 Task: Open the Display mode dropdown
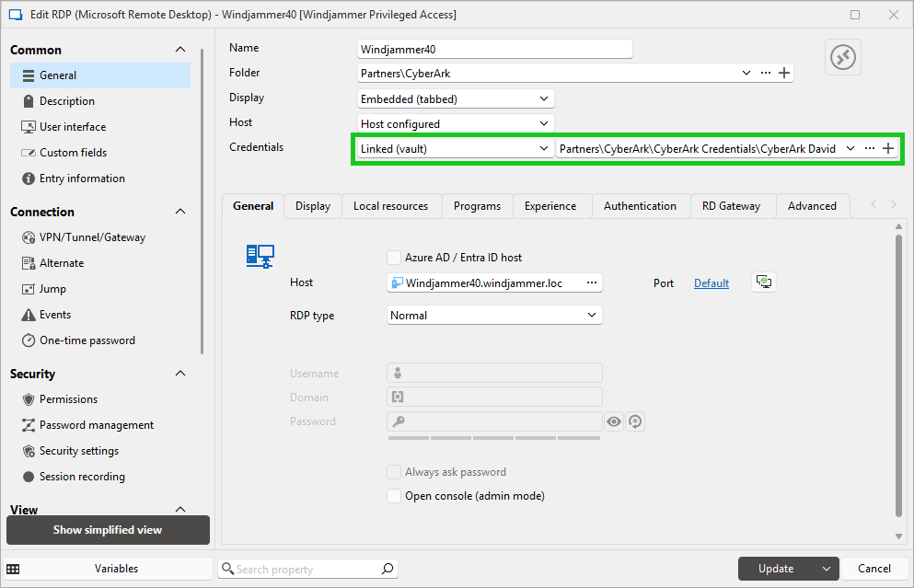pyautogui.click(x=456, y=98)
